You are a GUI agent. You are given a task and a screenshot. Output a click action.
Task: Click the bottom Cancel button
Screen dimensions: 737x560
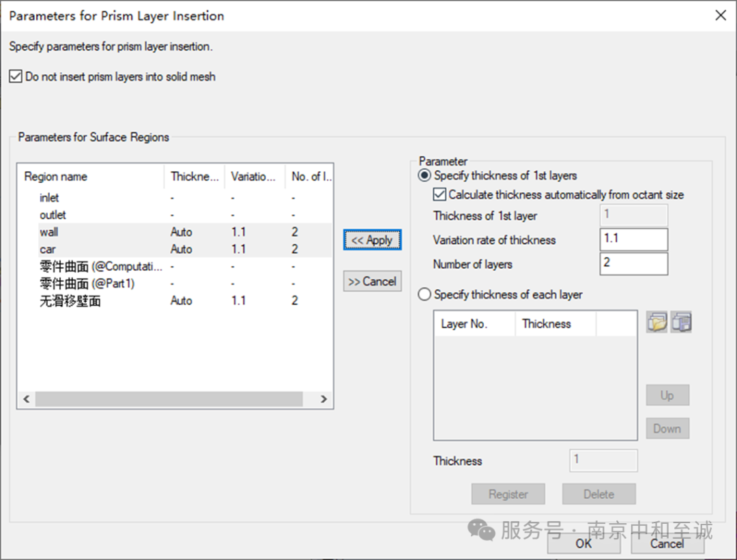click(667, 544)
